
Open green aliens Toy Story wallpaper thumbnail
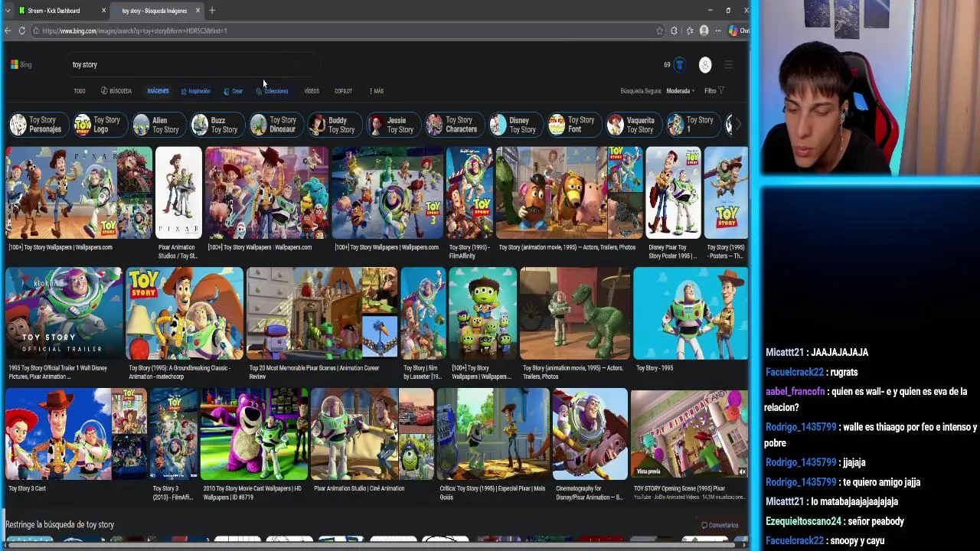pyautogui.click(x=482, y=313)
